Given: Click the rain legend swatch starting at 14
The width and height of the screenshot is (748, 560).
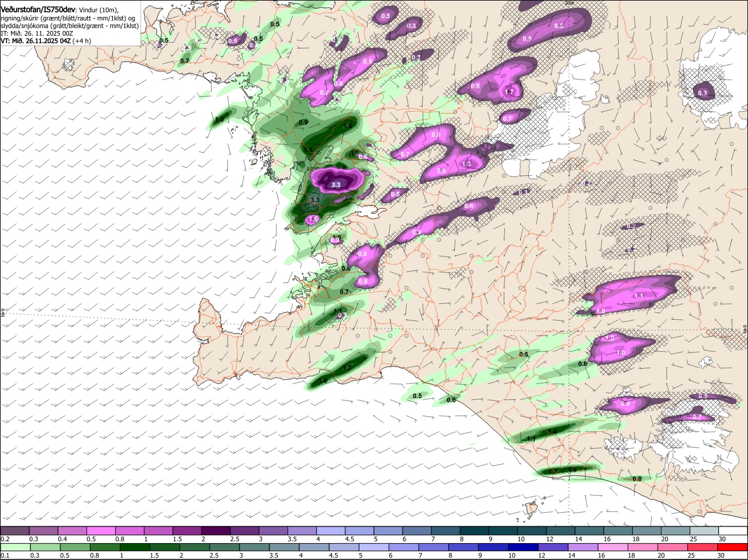Looking at the screenshot, I should [x=583, y=548].
